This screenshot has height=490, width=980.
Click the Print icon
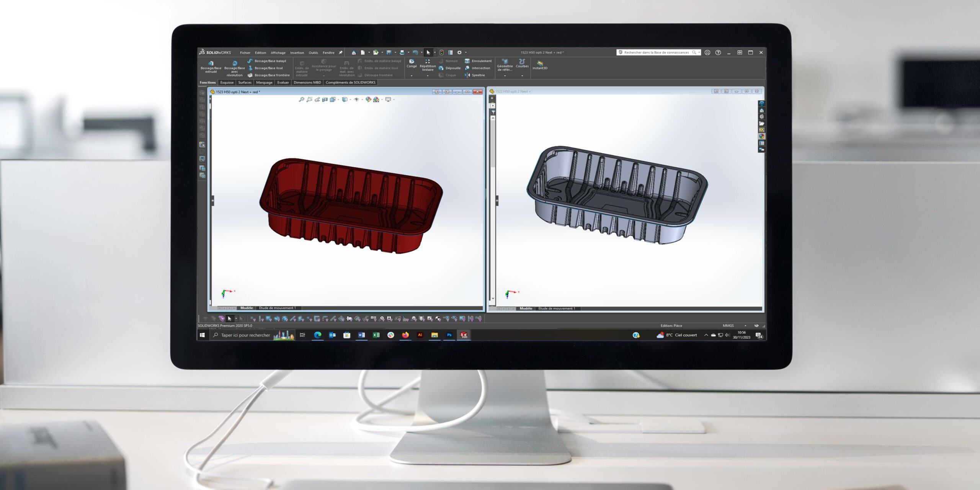click(x=402, y=52)
